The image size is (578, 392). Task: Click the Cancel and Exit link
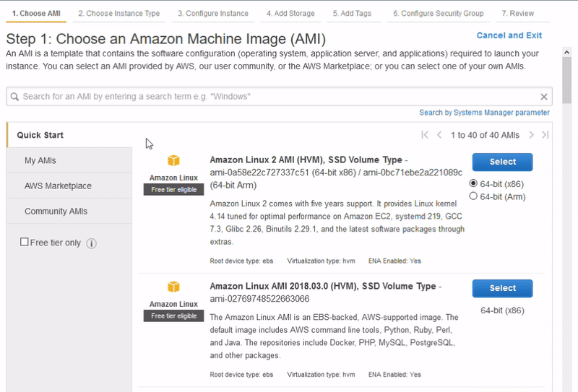coord(509,35)
